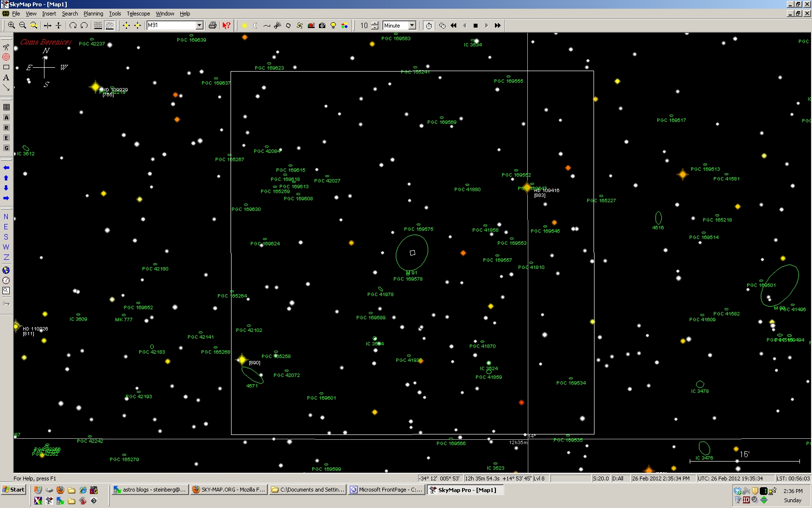Click the horizontal flip arrows icon
The width and height of the screenshot is (812, 508).
(x=47, y=25)
